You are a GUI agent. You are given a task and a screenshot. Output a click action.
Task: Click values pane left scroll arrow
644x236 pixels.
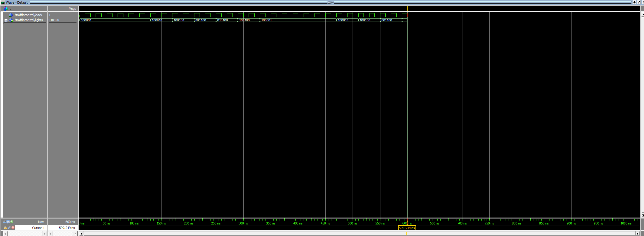(x=51, y=234)
